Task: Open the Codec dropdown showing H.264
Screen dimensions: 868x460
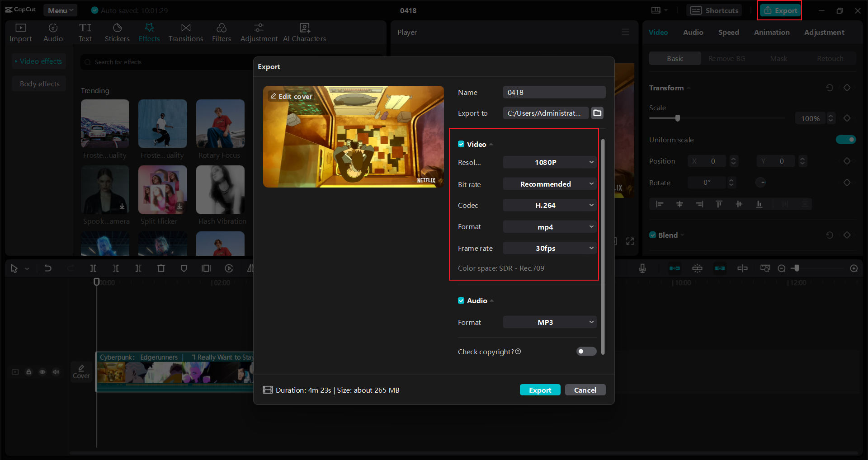Action: [x=550, y=205]
